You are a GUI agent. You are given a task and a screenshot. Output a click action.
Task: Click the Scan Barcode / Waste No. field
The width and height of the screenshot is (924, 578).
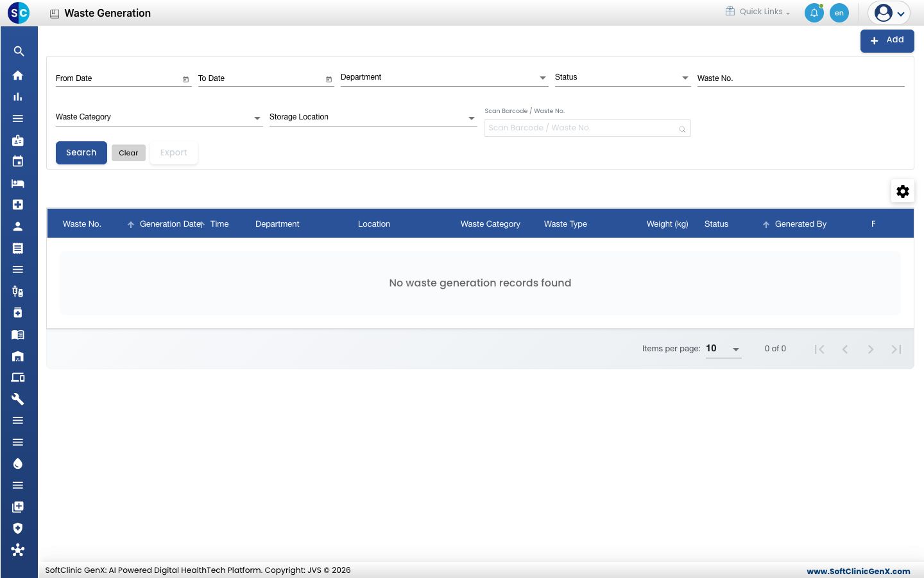(x=587, y=128)
